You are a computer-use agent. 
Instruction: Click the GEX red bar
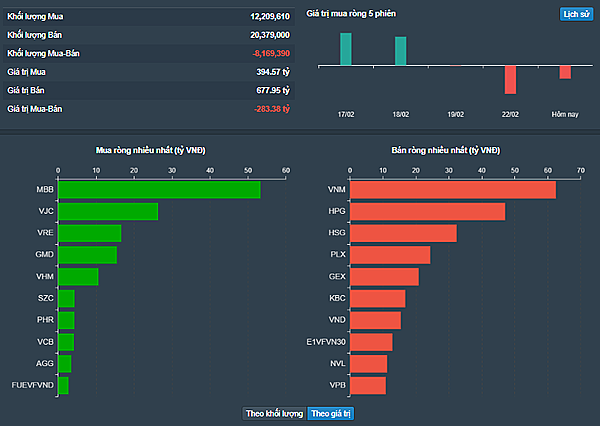point(385,277)
